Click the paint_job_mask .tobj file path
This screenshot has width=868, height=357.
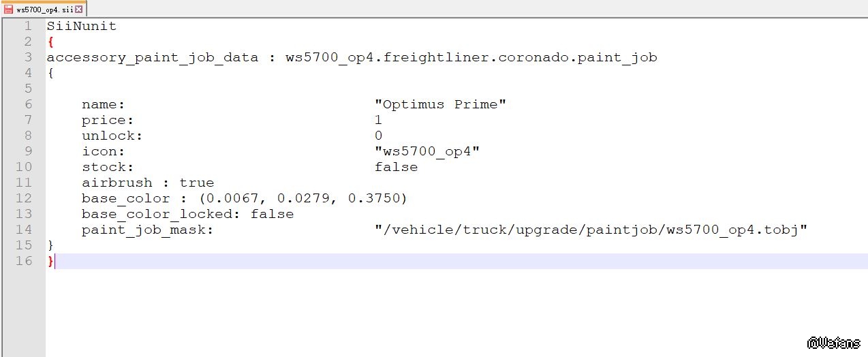point(591,230)
